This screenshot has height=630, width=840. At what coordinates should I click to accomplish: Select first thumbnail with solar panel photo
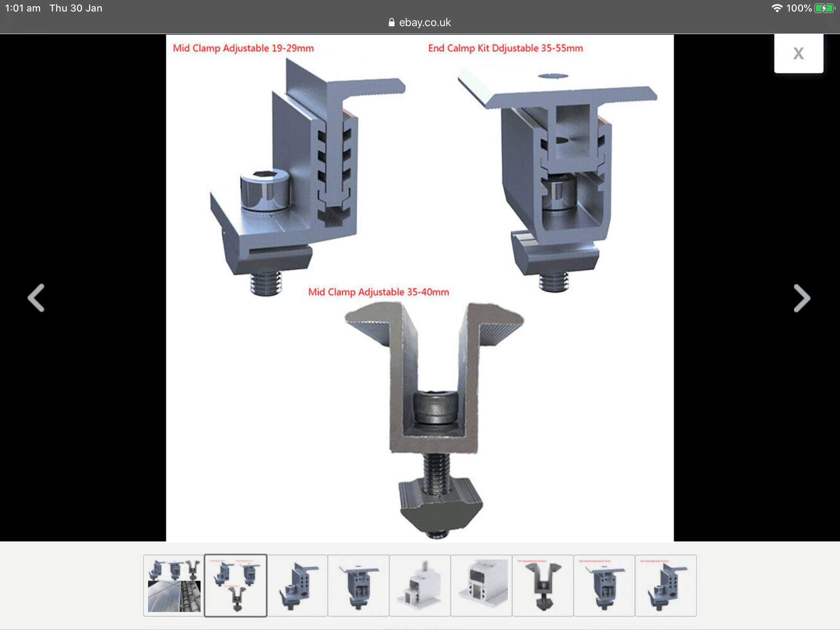coord(174,585)
